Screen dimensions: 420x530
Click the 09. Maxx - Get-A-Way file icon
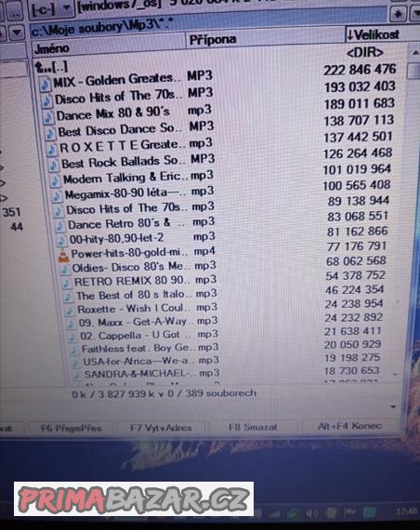coord(72,324)
